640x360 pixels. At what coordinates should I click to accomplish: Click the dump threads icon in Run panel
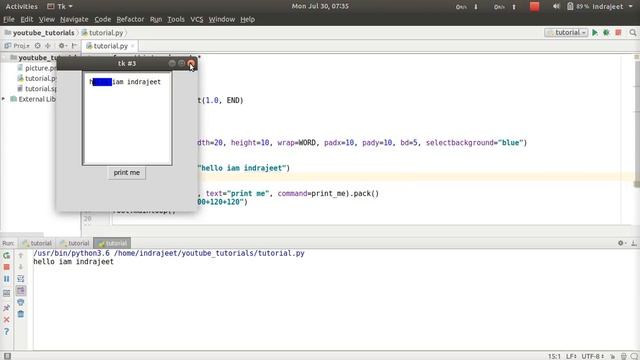7,293
